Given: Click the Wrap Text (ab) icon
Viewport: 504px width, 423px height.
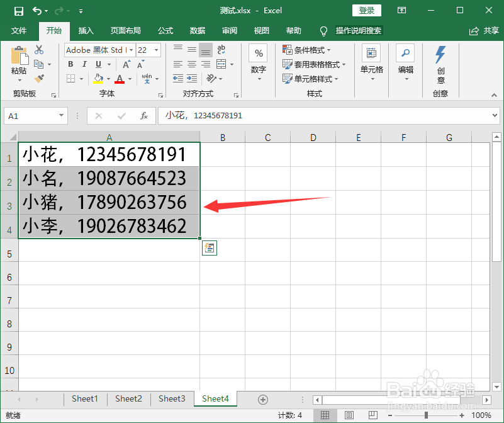Looking at the screenshot, I should 221,48.
